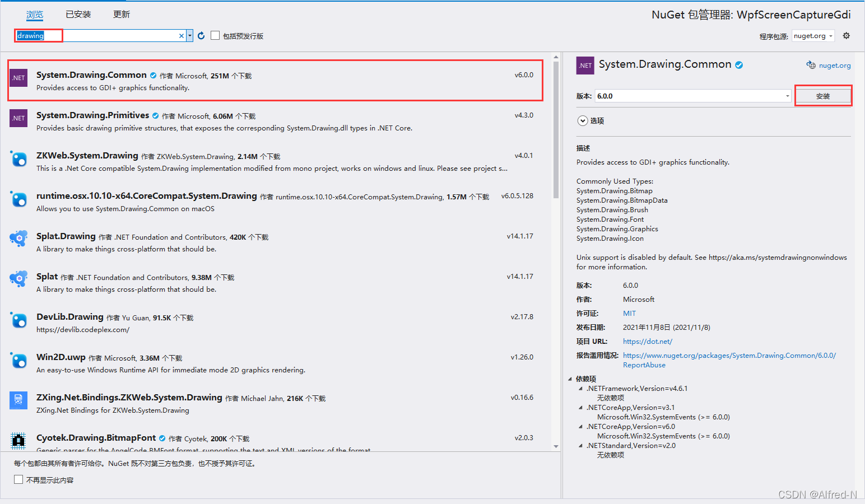Click the Microsoft.Win32.SystemEvents dependency under .NETCoreApp v3.1
Image resolution: width=865 pixels, height=504 pixels.
coord(663,417)
